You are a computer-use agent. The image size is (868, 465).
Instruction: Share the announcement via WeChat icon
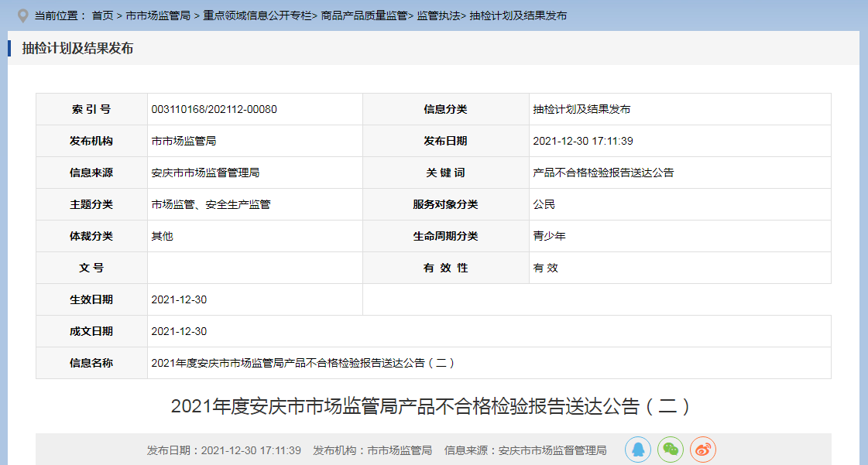point(671,450)
